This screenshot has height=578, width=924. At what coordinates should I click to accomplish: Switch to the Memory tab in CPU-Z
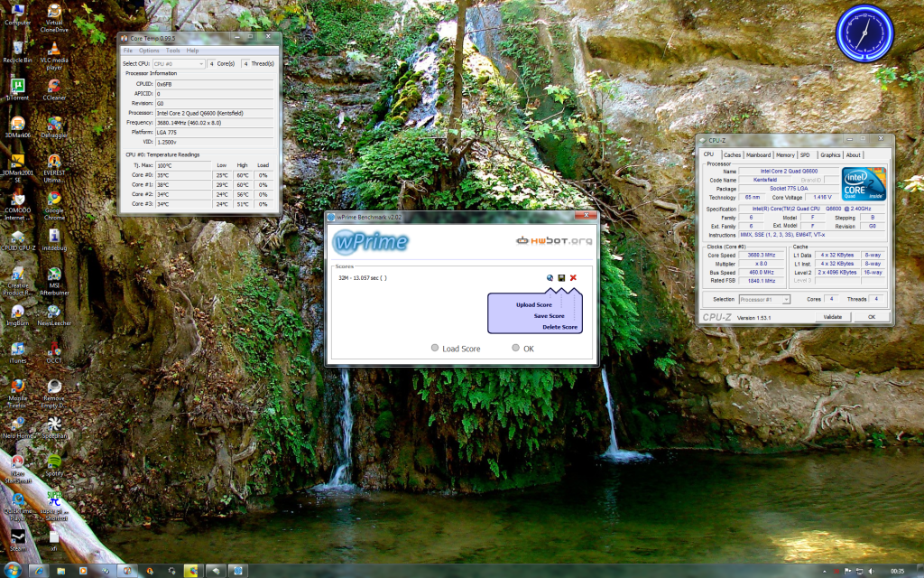click(785, 154)
